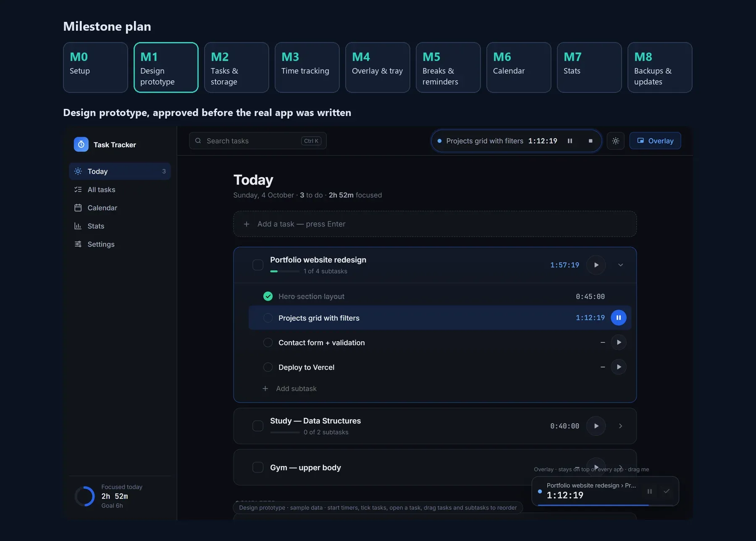The height and width of the screenshot is (541, 756).
Task: Expand the Study — Data Structures task
Action: 620,426
